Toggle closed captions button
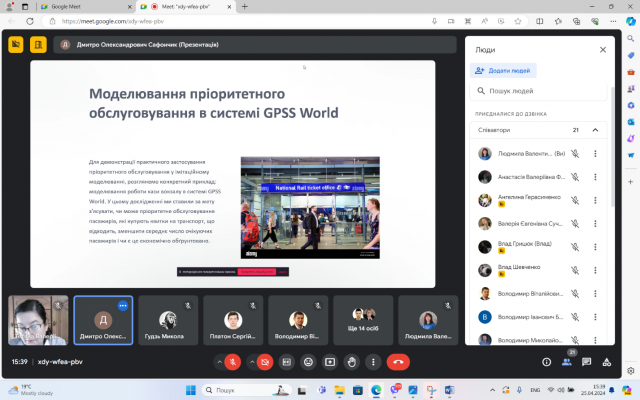This screenshot has width=640, height=400. 287,361
